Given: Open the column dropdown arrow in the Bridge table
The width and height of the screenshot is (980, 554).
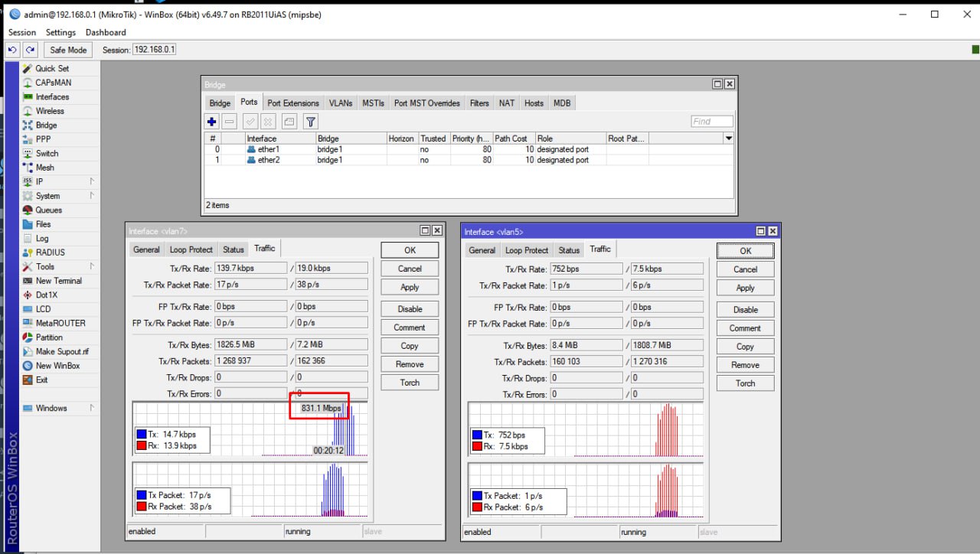Looking at the screenshot, I should click(729, 138).
